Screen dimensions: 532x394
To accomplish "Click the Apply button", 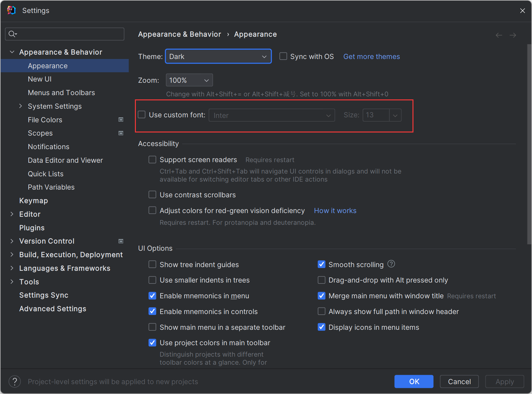I will pos(505,381).
